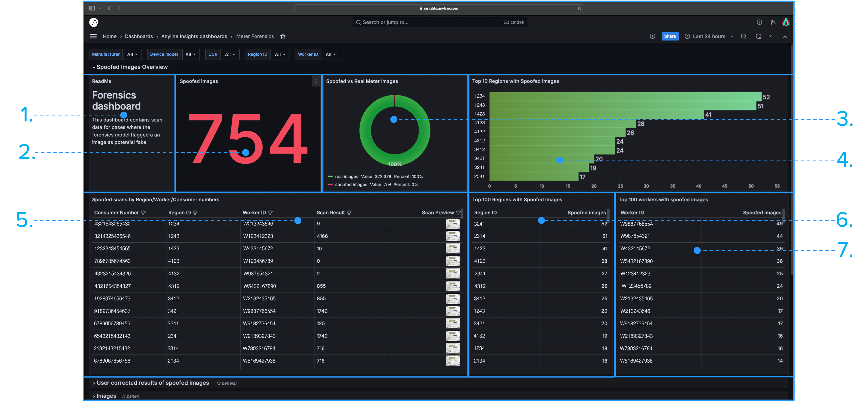
Task: Open the hamburger navigation menu
Action: (x=93, y=36)
